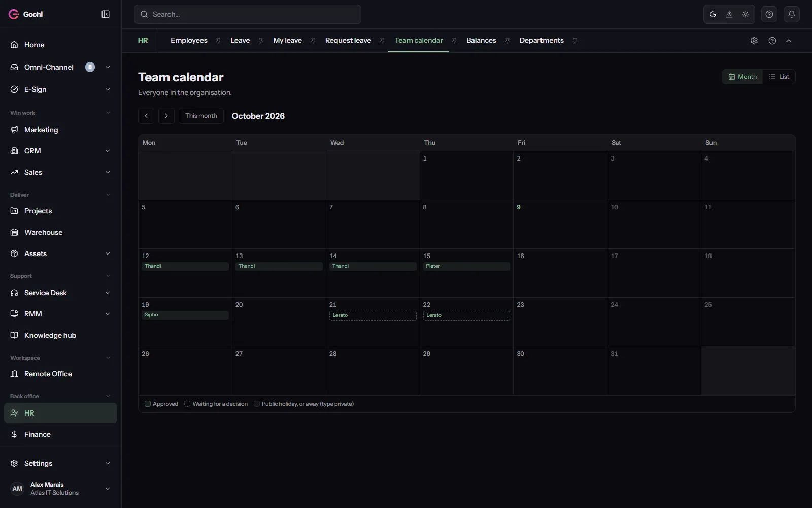The image size is (812, 508).
Task: Click the download icon in top bar
Action: click(x=729, y=14)
